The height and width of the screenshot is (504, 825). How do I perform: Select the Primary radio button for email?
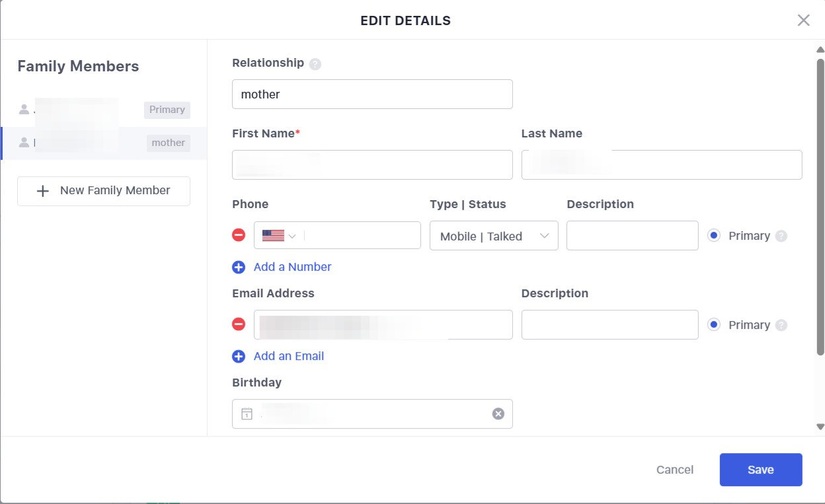(x=714, y=324)
